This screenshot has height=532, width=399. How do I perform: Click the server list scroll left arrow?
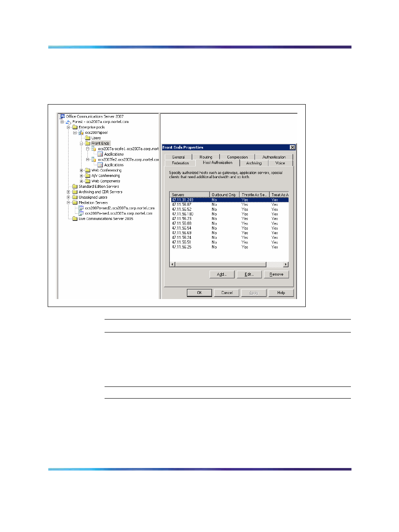coord(172,264)
